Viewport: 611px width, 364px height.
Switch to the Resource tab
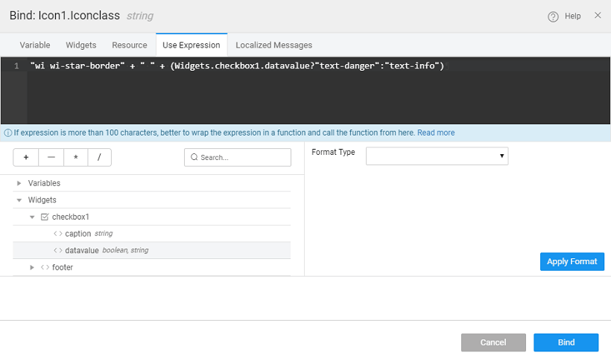coord(130,45)
